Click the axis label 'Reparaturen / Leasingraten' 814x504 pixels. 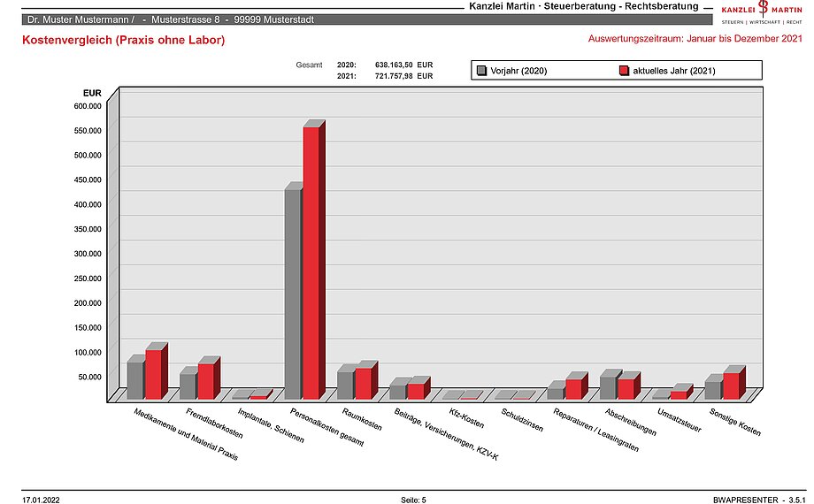click(x=596, y=430)
